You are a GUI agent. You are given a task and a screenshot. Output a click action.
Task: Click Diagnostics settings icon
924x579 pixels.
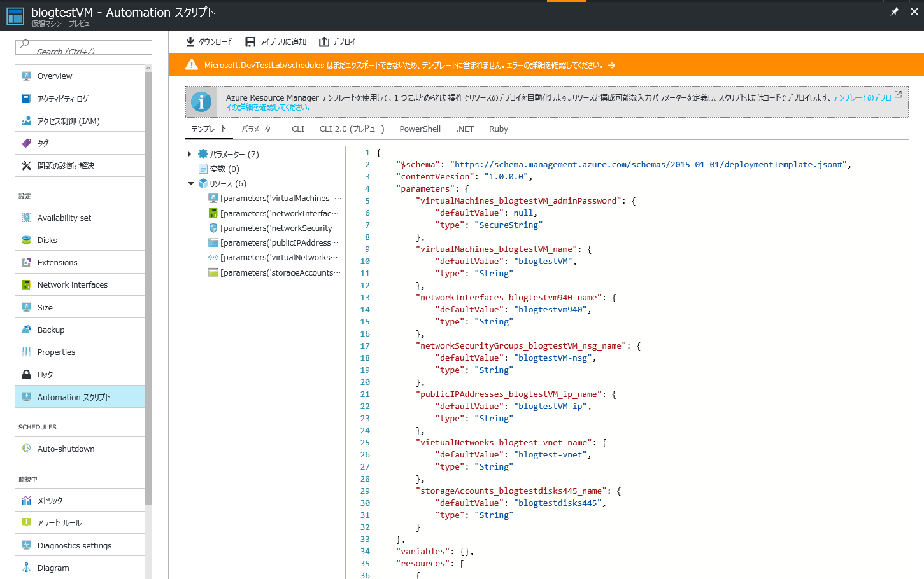pos(26,545)
